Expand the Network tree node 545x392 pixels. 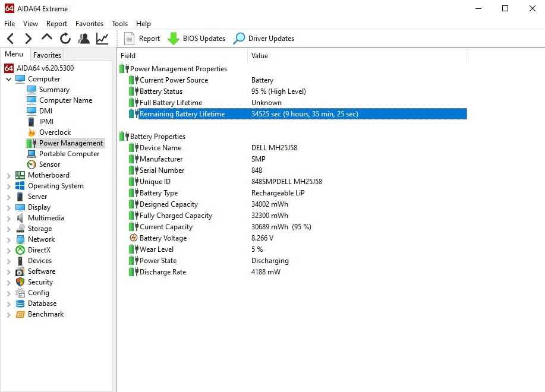tap(9, 240)
